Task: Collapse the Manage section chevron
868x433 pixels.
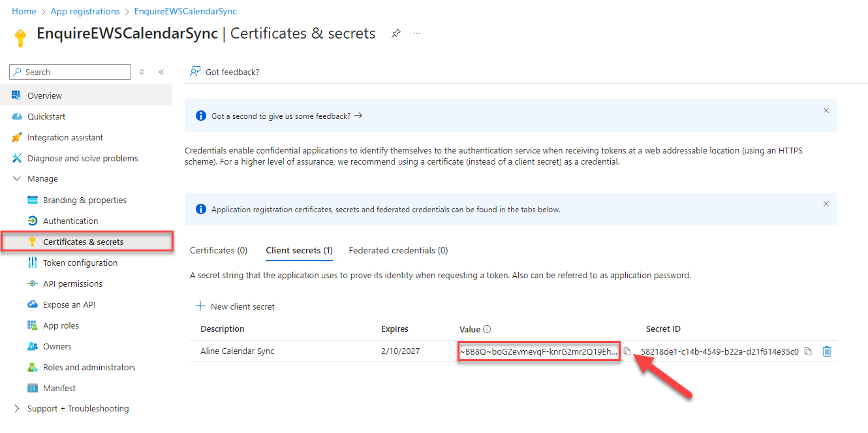Action: [x=16, y=179]
